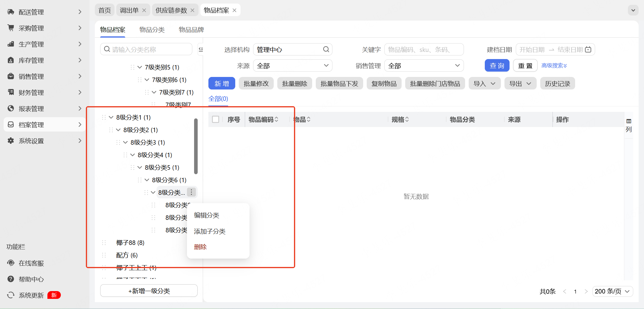
Task: Click the calendar icon in 建档日期 field
Action: 588,50
